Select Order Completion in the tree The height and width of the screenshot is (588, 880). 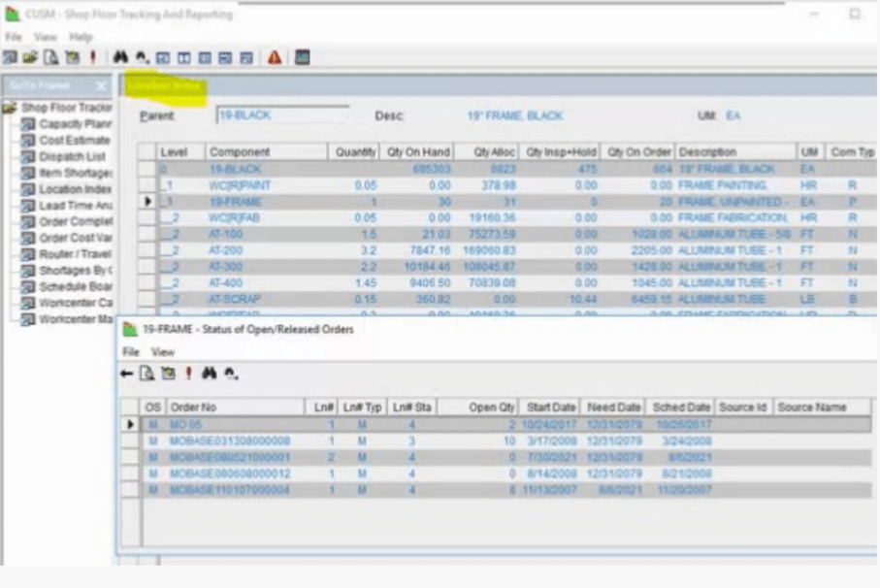coord(76,221)
